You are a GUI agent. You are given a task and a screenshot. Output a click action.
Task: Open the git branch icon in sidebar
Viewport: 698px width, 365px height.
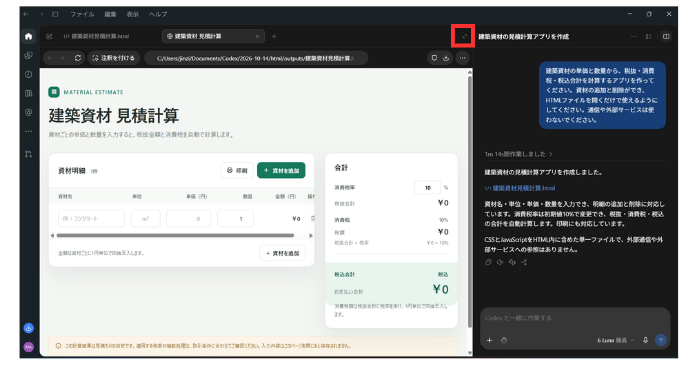click(x=28, y=154)
